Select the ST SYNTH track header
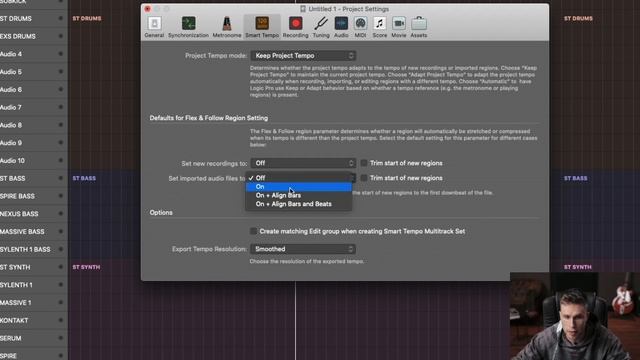640x360 pixels. pyautogui.click(x=33, y=267)
